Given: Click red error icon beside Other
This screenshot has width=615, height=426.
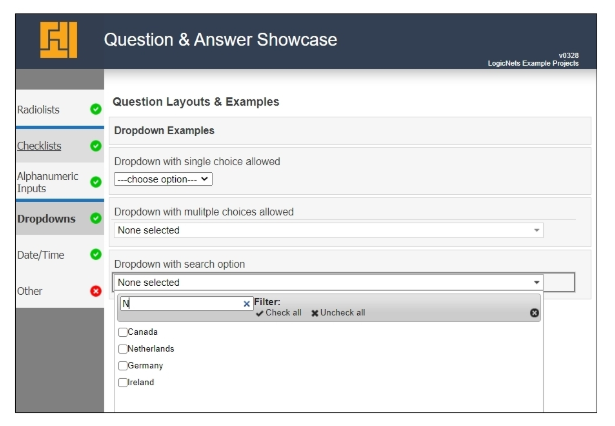Looking at the screenshot, I should (x=96, y=291).
